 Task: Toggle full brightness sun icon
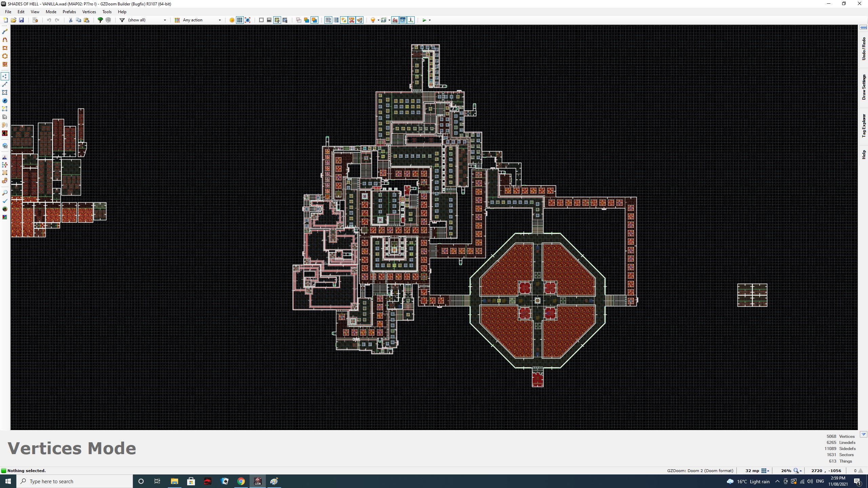click(232, 20)
